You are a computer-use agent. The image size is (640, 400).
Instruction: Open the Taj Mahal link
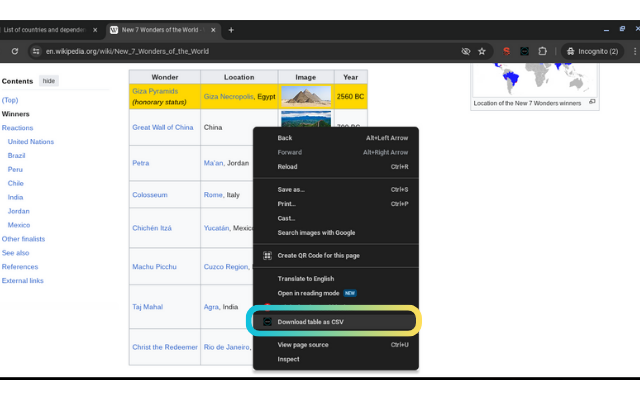147,307
